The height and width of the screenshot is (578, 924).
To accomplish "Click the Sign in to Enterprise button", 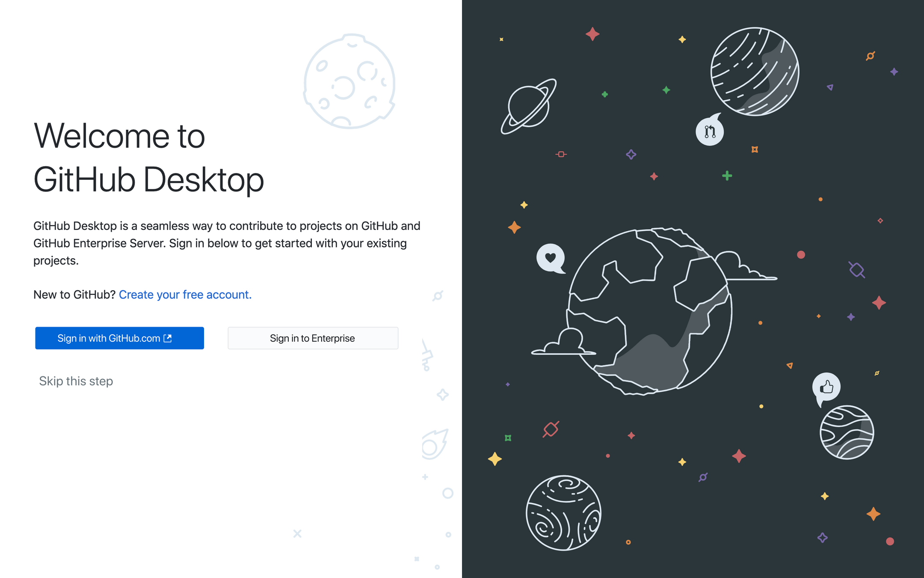I will tap(313, 338).
